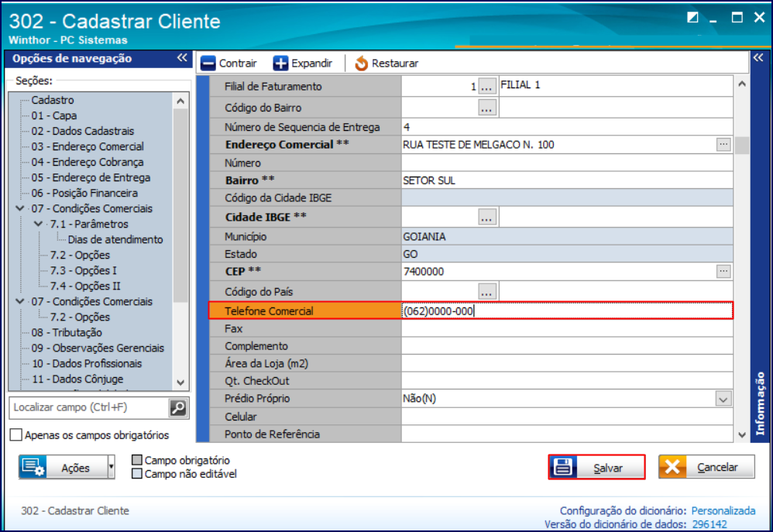Click the Localizar campo search field
The image size is (773, 532).
tap(89, 408)
